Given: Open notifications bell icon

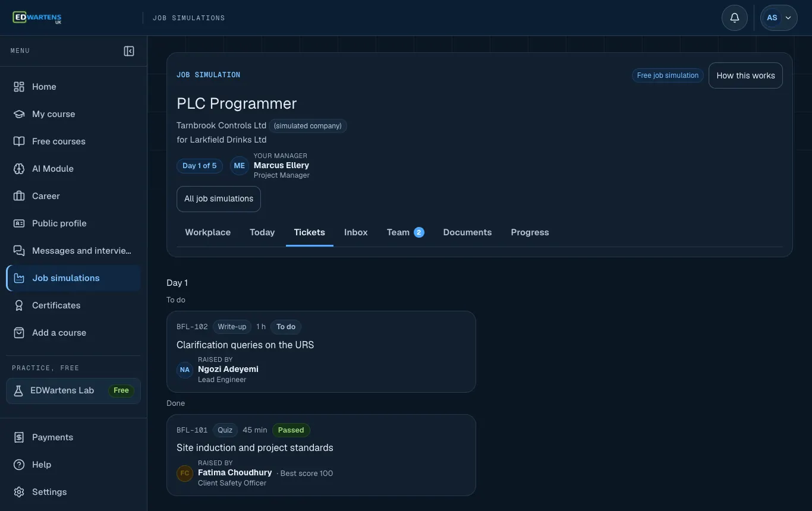Looking at the screenshot, I should (x=735, y=18).
